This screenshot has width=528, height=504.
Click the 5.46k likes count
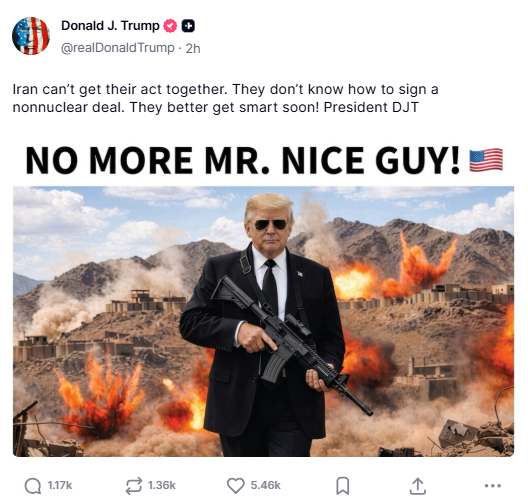tap(266, 485)
